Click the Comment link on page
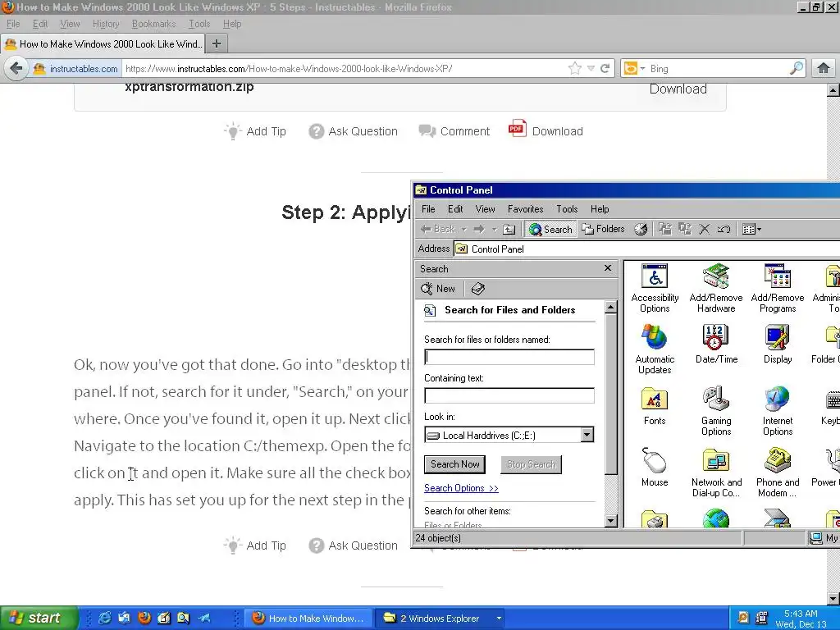 (454, 131)
